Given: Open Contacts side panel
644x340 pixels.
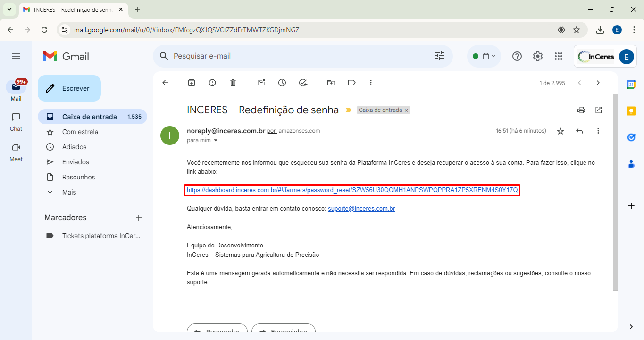Looking at the screenshot, I should [x=631, y=164].
